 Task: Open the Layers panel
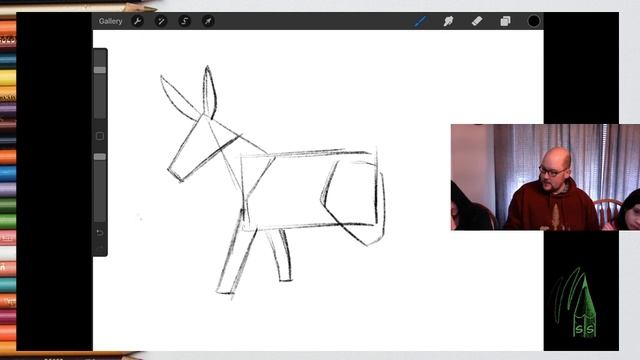(x=505, y=21)
